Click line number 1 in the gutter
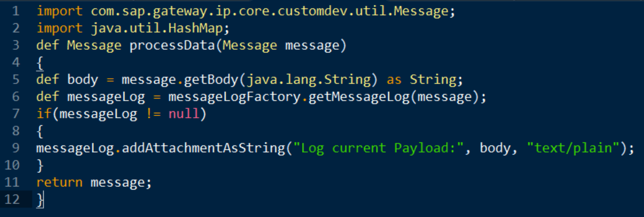 (15, 11)
